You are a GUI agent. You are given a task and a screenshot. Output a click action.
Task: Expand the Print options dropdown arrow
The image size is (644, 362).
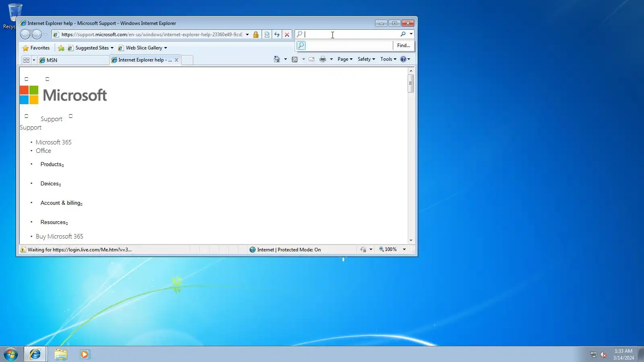pyautogui.click(x=331, y=59)
